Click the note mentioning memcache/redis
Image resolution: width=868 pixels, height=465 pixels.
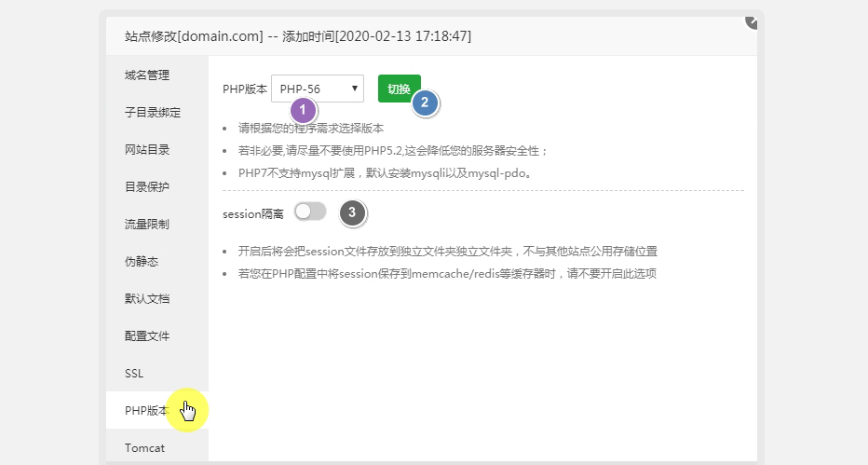pos(447,273)
